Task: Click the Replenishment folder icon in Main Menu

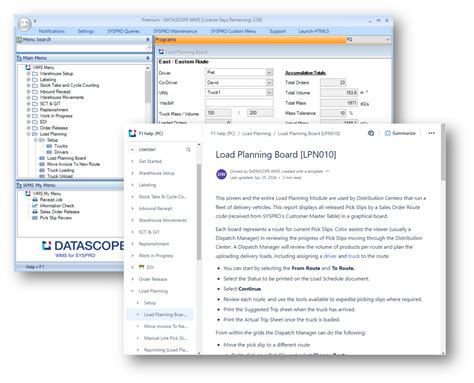Action: click(x=35, y=110)
